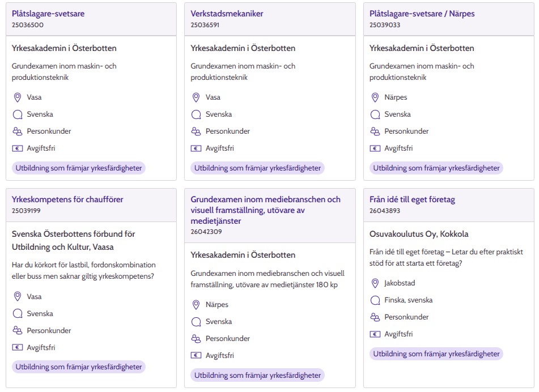This screenshot has width=539, height=392.
Task: Click the yrkesfärdigheter tag in Från idé card
Action: point(436,353)
